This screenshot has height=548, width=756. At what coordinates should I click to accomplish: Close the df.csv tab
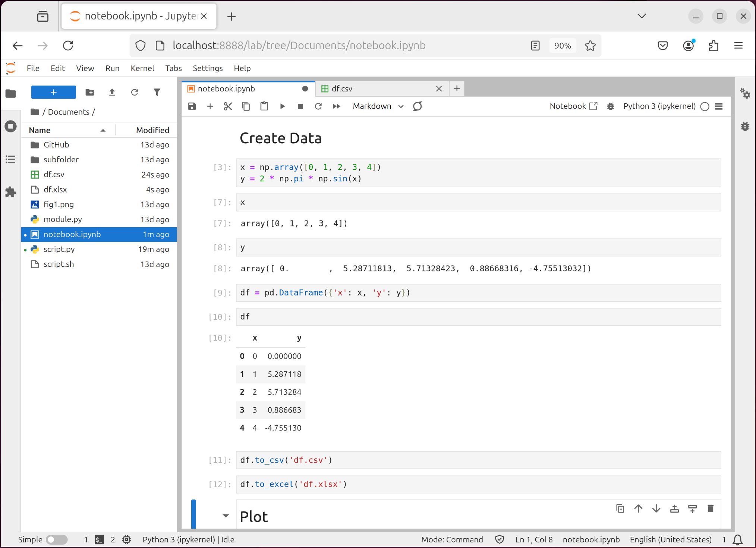click(439, 89)
